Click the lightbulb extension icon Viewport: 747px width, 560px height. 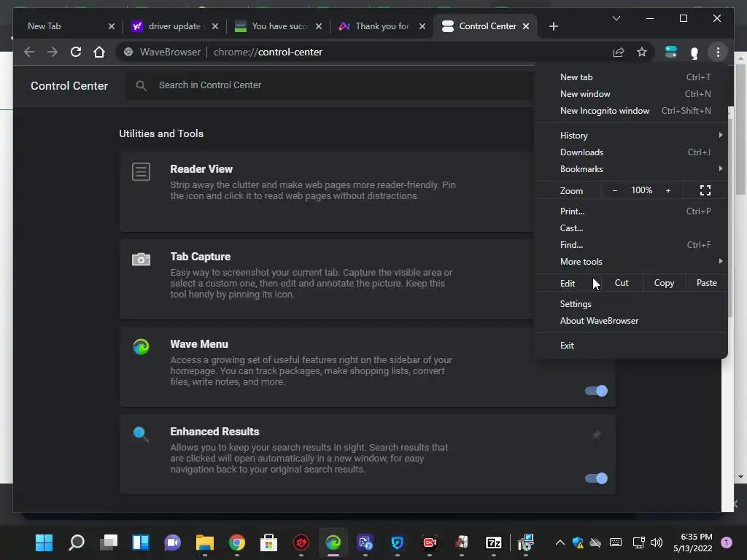(694, 52)
